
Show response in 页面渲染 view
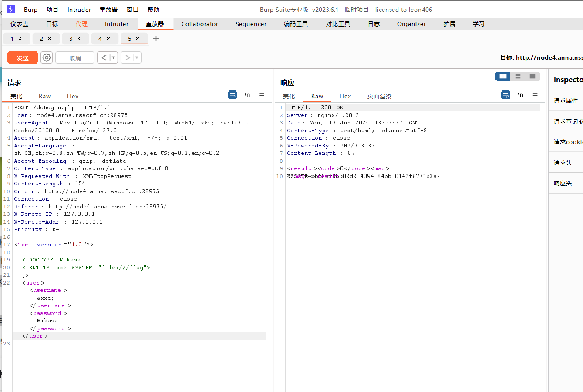click(x=379, y=96)
